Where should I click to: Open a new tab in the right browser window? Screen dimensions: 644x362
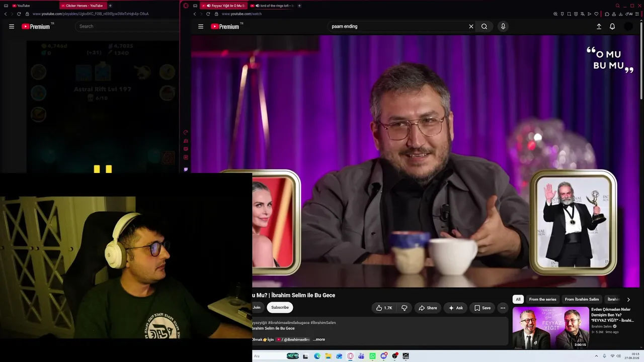point(299,6)
